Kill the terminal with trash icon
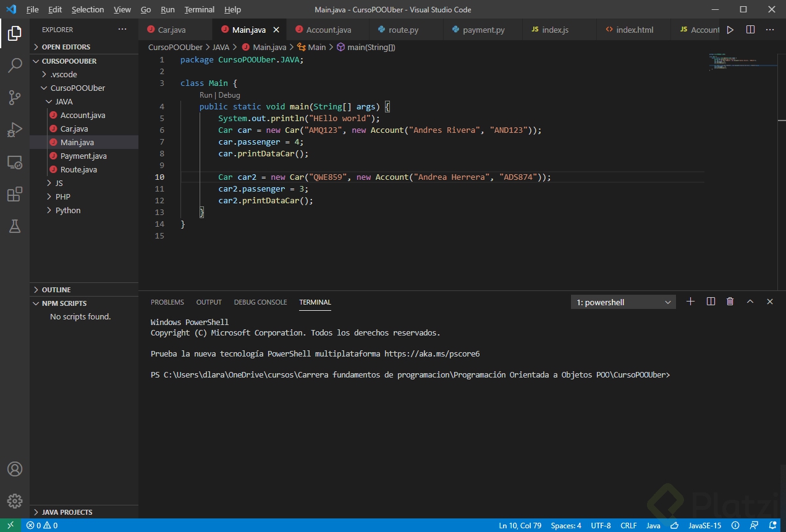Screen dimensions: 786x532 click(x=730, y=302)
